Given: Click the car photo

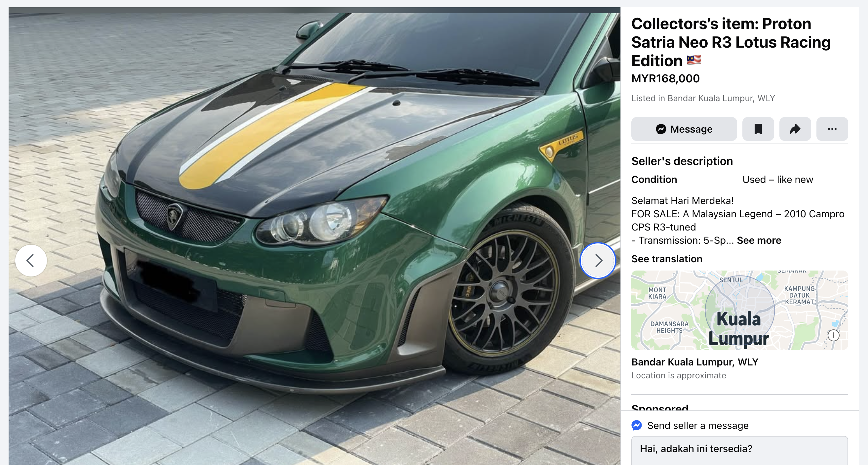Looking at the screenshot, I should pos(314,236).
